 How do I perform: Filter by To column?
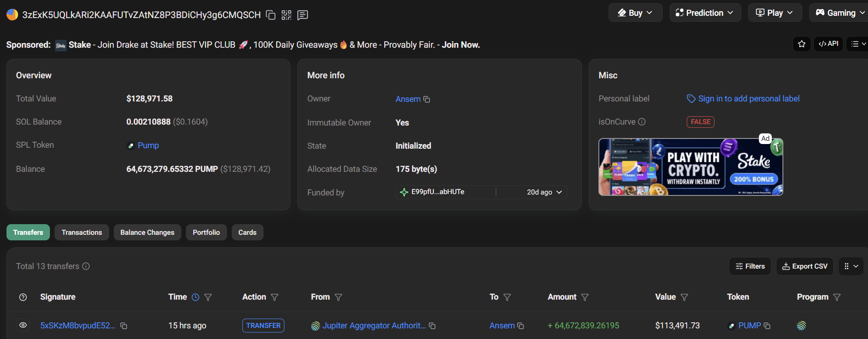point(507,297)
